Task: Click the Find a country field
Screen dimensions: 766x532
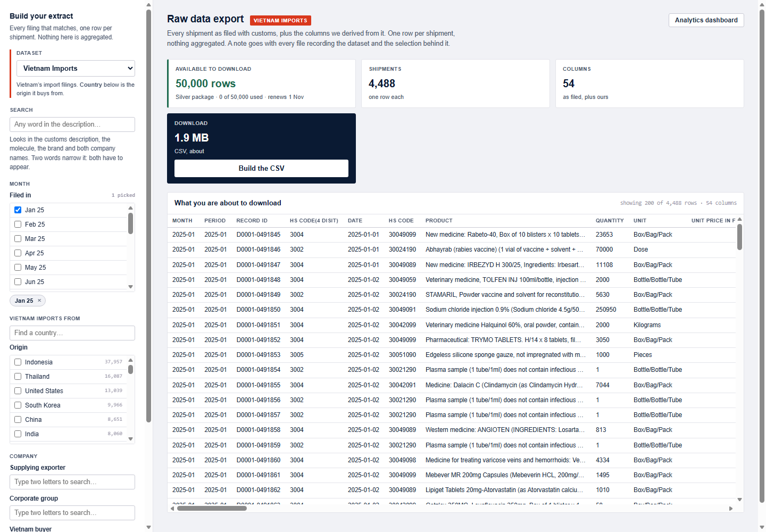Action: pos(72,333)
